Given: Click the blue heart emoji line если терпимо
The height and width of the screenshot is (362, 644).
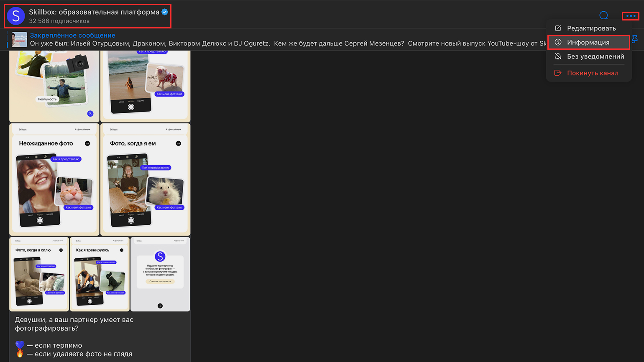Looking at the screenshot, I should tap(49, 345).
